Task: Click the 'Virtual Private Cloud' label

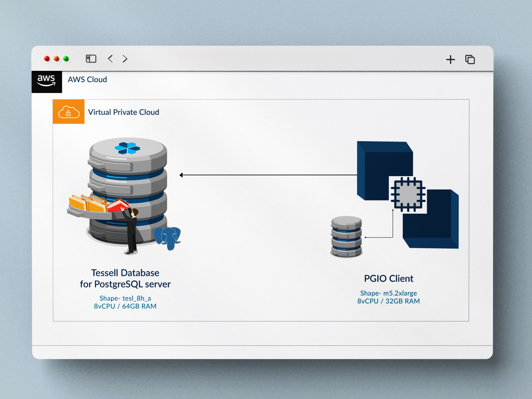Action: (x=124, y=112)
